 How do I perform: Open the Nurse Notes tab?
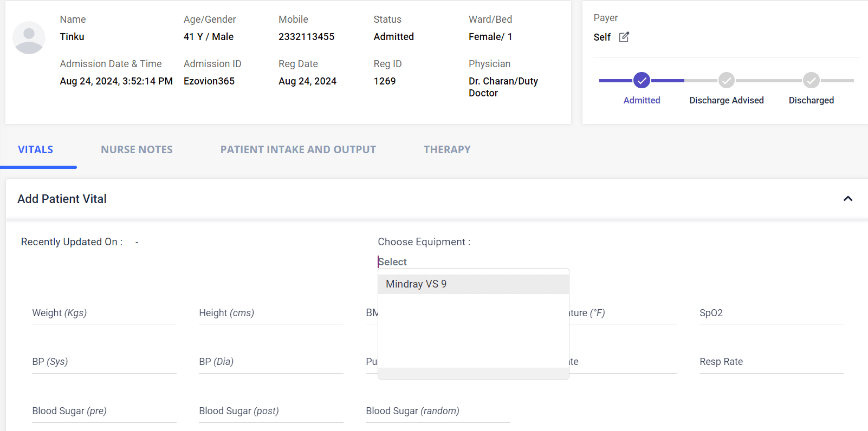[x=137, y=150]
